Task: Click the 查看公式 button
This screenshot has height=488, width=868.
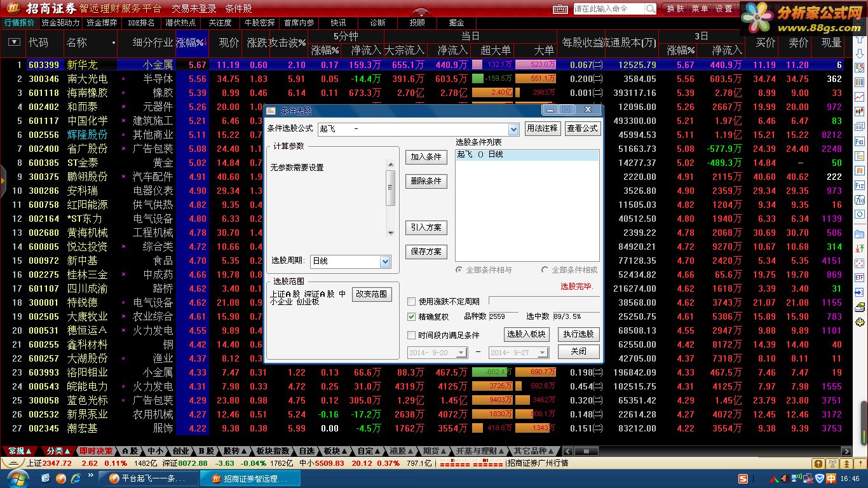Action: 582,128
